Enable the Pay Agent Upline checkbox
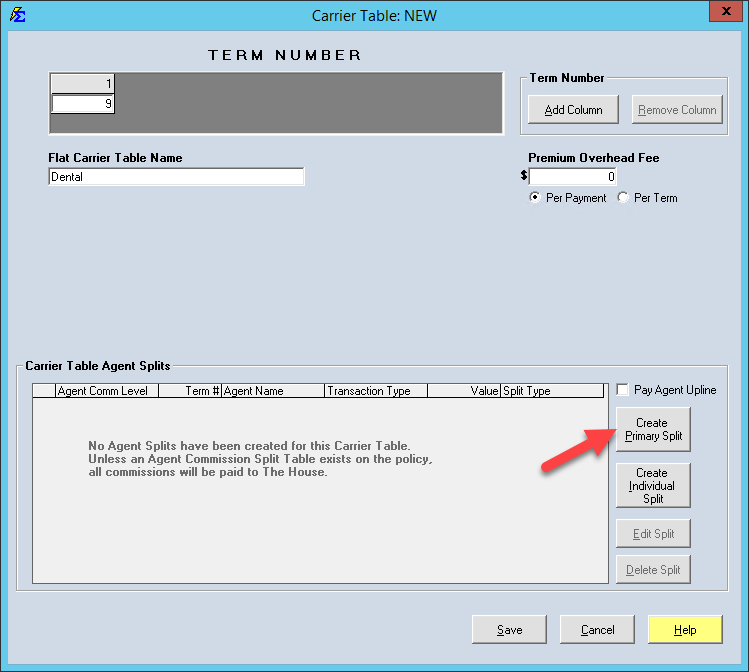This screenshot has width=749, height=672. coord(623,390)
